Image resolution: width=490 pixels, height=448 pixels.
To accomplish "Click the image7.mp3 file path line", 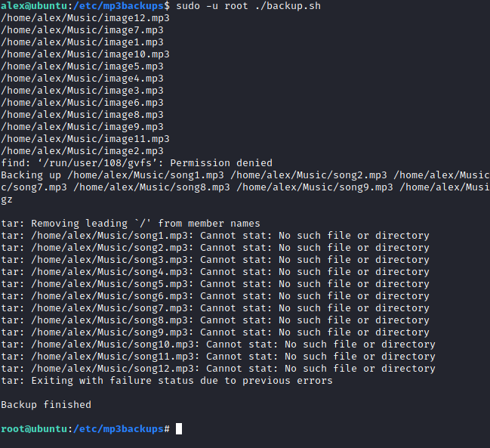I will [x=82, y=29].
